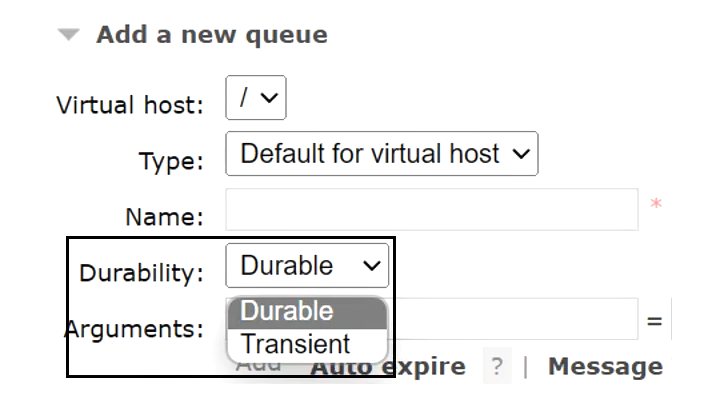The height and width of the screenshot is (407, 725).
Task: Click the equals sign beside Arguments field
Action: [654, 322]
